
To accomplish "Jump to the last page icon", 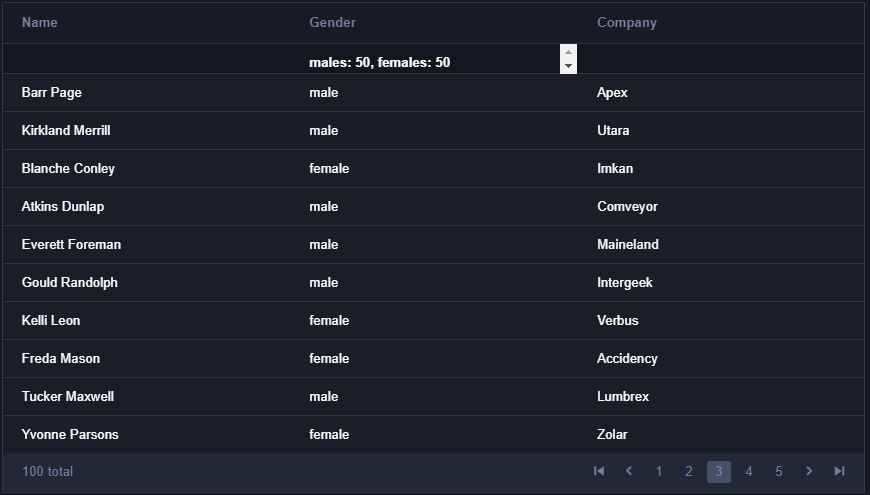I will (839, 471).
